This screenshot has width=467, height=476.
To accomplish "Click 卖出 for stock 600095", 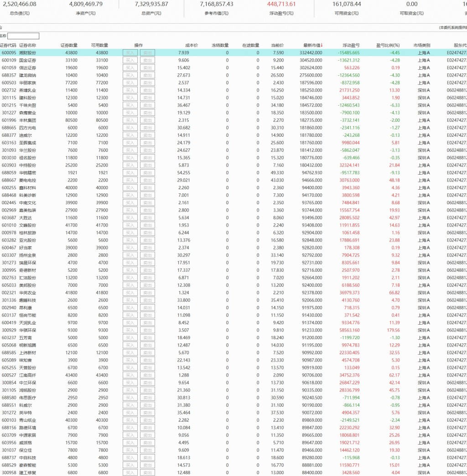I will click(148, 53).
